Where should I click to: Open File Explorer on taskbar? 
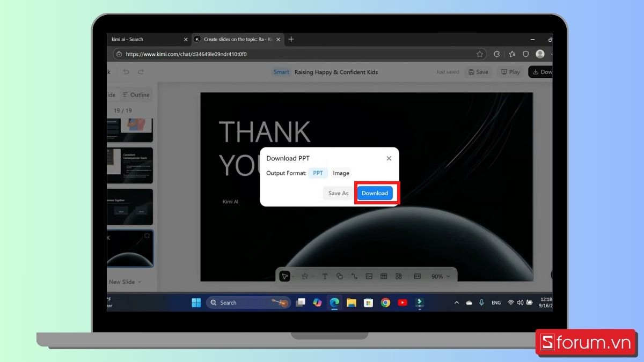tap(352, 302)
